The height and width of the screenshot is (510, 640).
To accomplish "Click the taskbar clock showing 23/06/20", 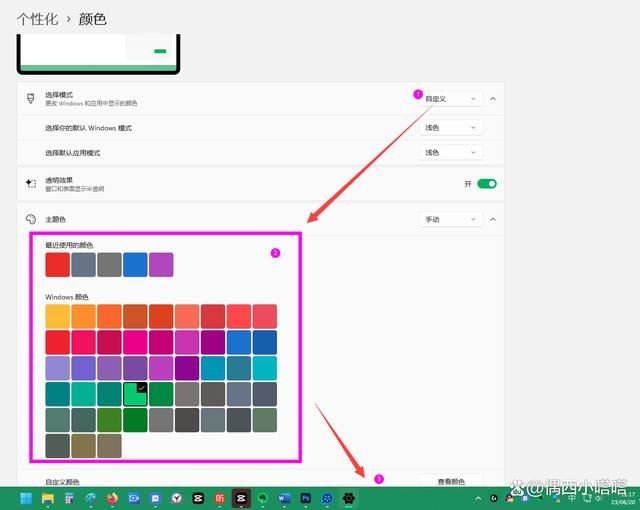I will 624,498.
